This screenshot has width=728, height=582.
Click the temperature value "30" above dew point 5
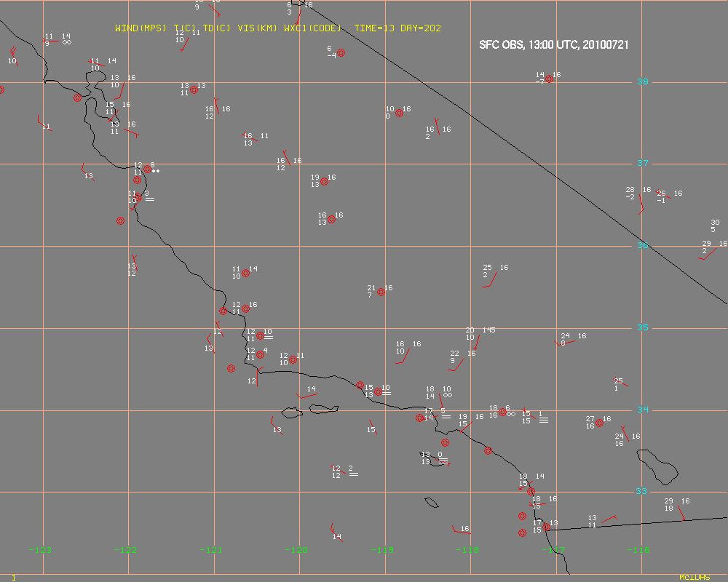(x=715, y=223)
